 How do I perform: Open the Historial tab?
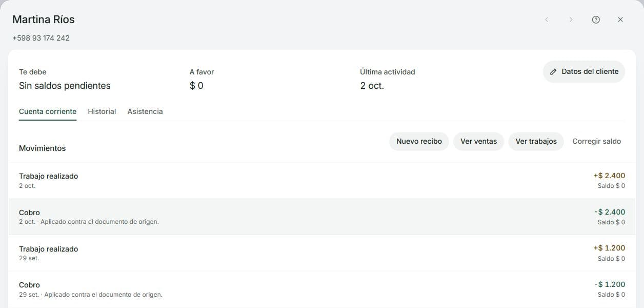click(102, 111)
